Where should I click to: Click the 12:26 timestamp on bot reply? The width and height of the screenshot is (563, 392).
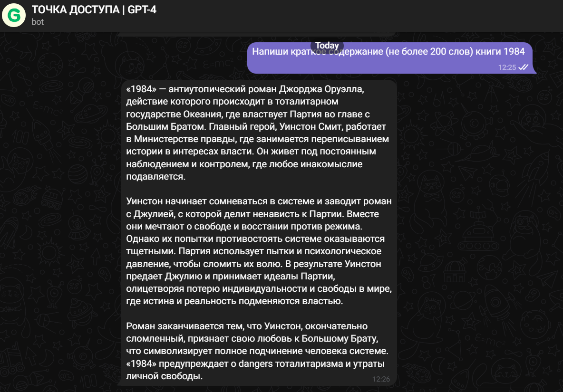[381, 379]
